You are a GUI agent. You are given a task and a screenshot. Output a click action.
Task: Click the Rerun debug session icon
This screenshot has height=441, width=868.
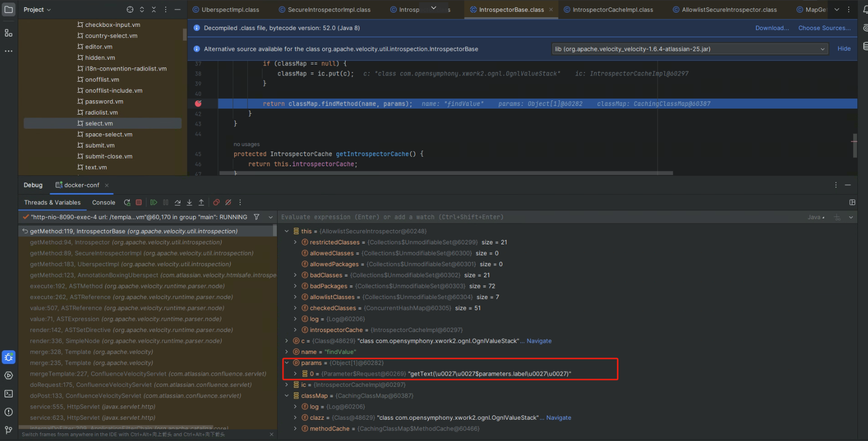pos(127,202)
